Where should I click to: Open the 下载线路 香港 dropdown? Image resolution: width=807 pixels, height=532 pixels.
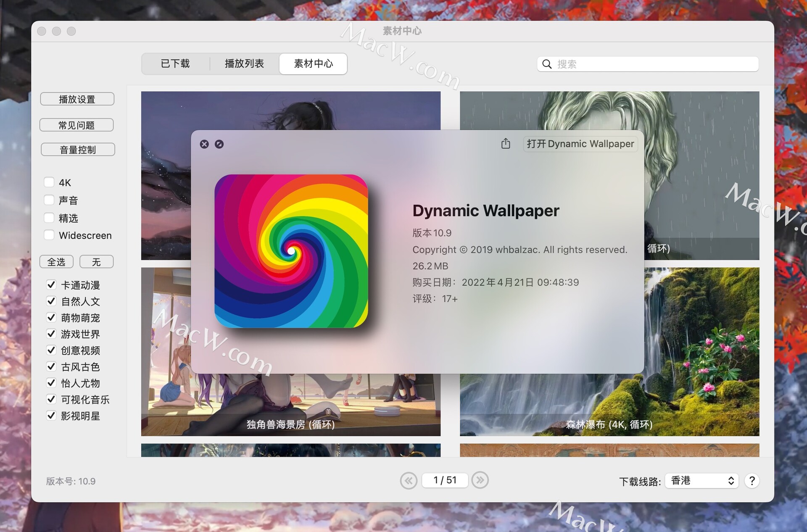702,480
